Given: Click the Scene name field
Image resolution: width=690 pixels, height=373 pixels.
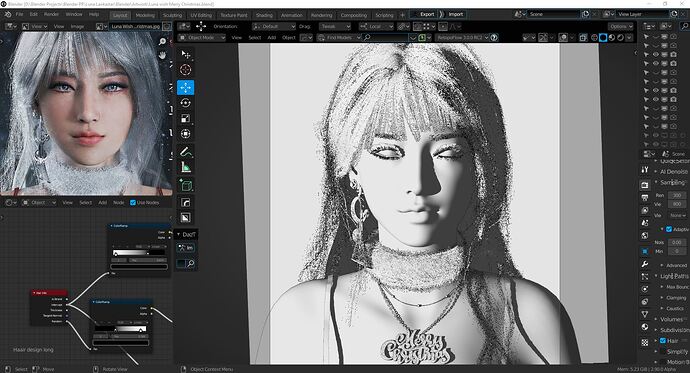Looking at the screenshot, I should [554, 14].
